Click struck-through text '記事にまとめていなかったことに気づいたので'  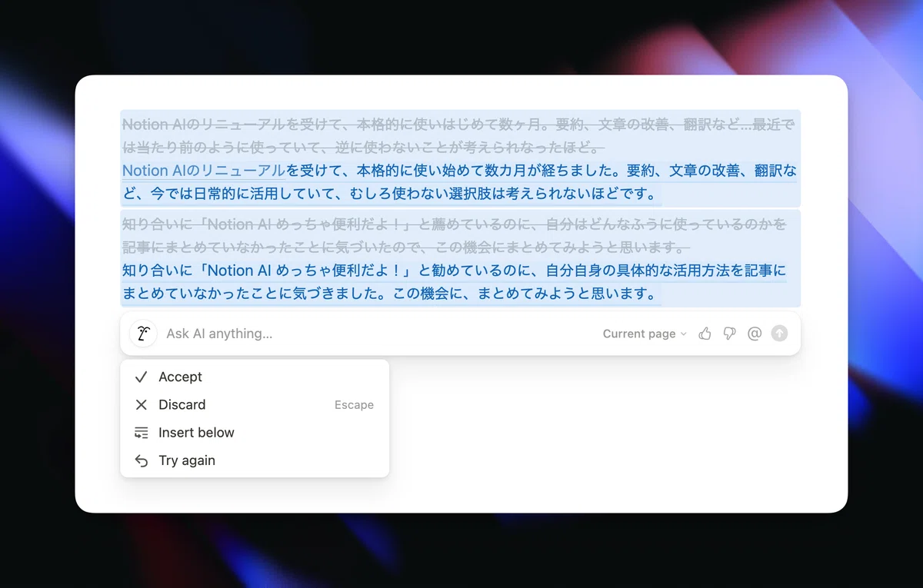(x=272, y=247)
